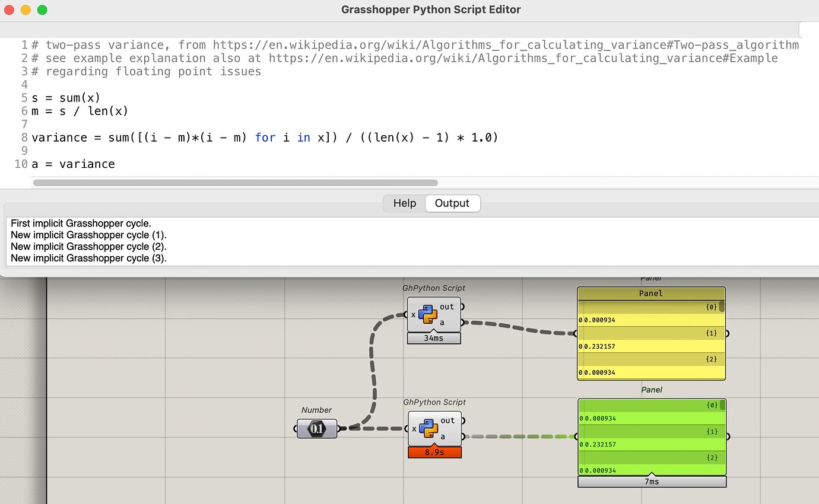Click the 7ms timing badge on the green Panel
This screenshot has height=504, width=819.
point(651,481)
